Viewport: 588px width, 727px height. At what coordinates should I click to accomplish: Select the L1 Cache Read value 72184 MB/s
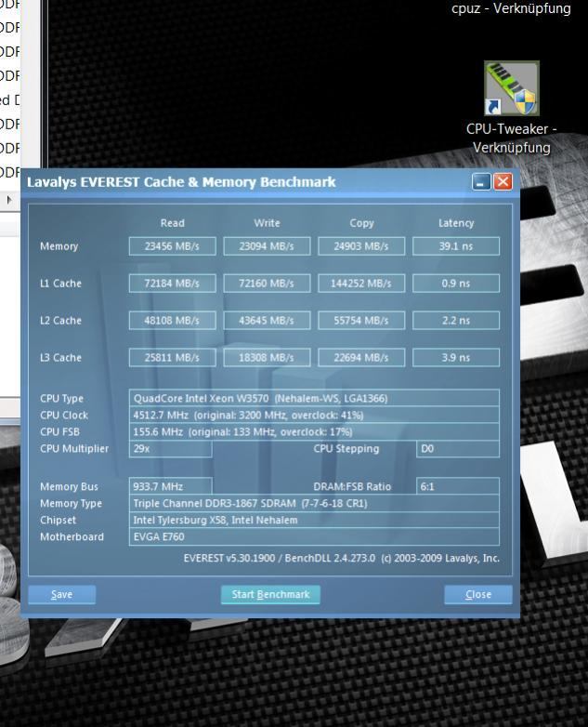173,284
